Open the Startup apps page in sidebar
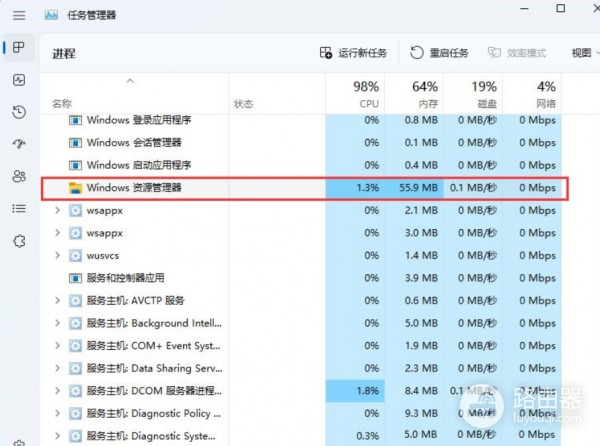Screen dimensions: 600x446 point(19,144)
